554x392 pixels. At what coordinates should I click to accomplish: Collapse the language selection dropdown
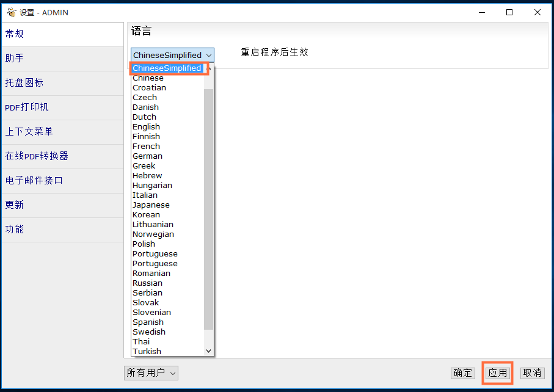click(x=210, y=55)
